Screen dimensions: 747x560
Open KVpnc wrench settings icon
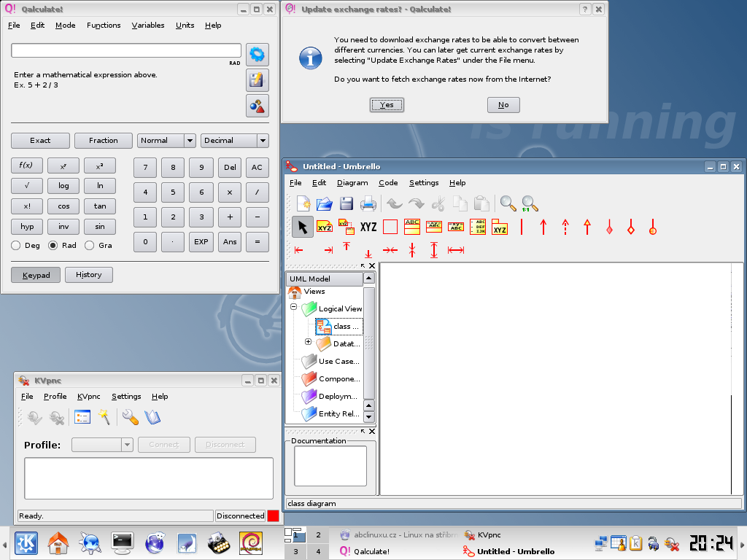[130, 418]
